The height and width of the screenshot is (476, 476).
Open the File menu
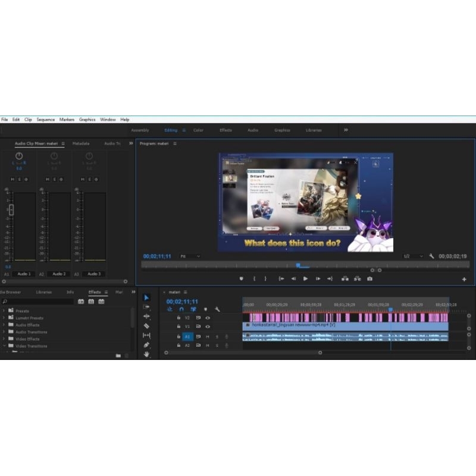[x=5, y=120]
